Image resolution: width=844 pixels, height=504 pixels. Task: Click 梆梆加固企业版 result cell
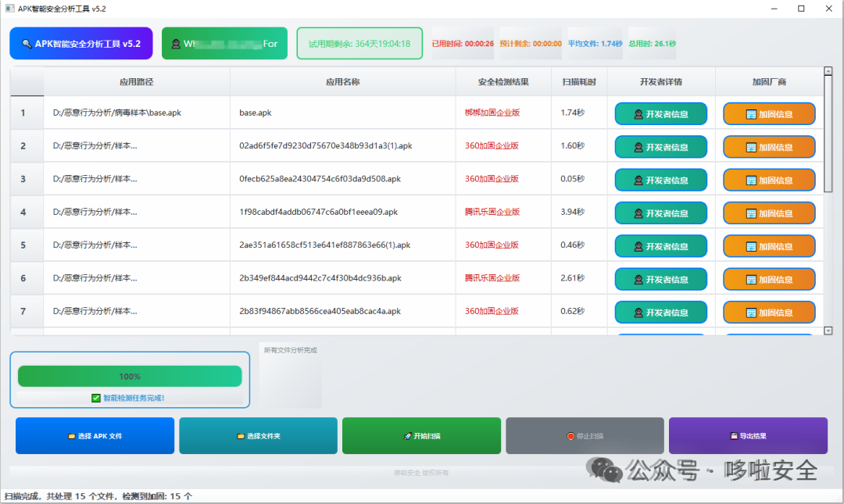coord(503,113)
